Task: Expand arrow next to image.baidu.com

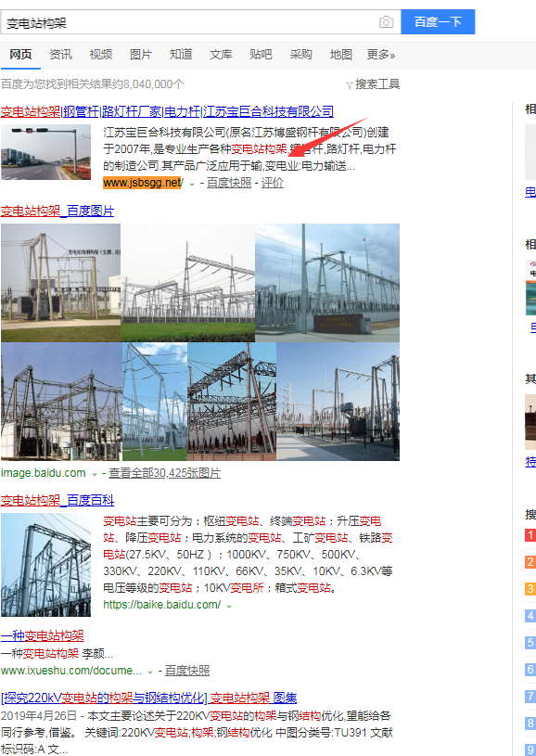Action: 95,474
